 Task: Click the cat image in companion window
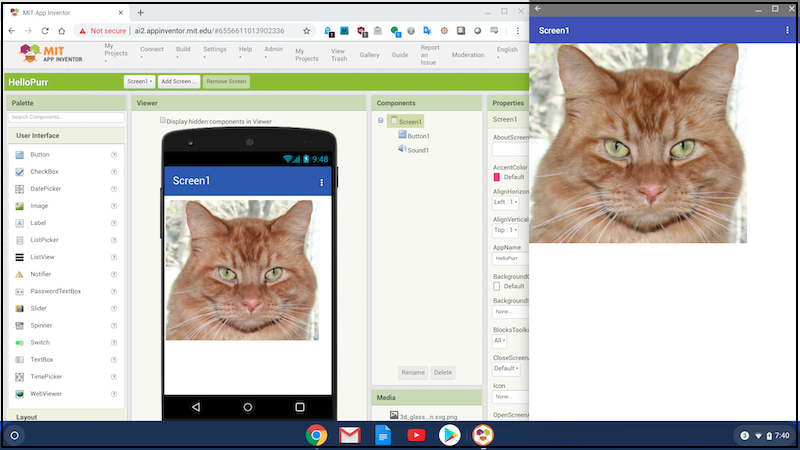pos(638,143)
